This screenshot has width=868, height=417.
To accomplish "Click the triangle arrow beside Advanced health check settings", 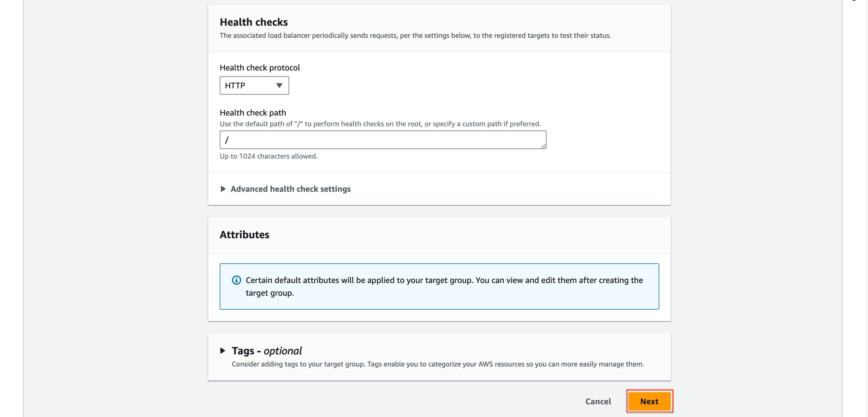I will pos(223,189).
